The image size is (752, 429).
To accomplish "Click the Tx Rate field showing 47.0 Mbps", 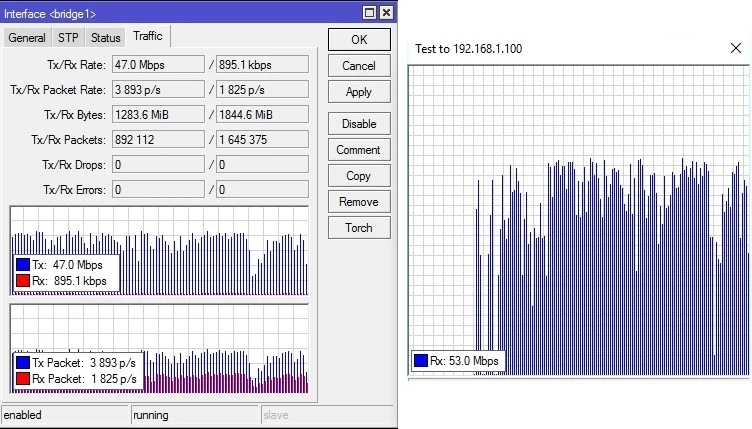I will 157,65.
